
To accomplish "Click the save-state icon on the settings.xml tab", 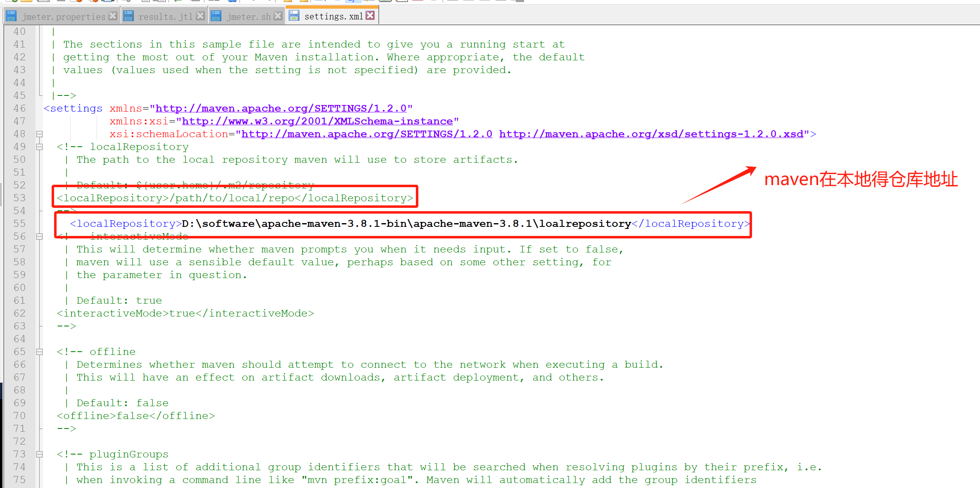I will 294,16.
